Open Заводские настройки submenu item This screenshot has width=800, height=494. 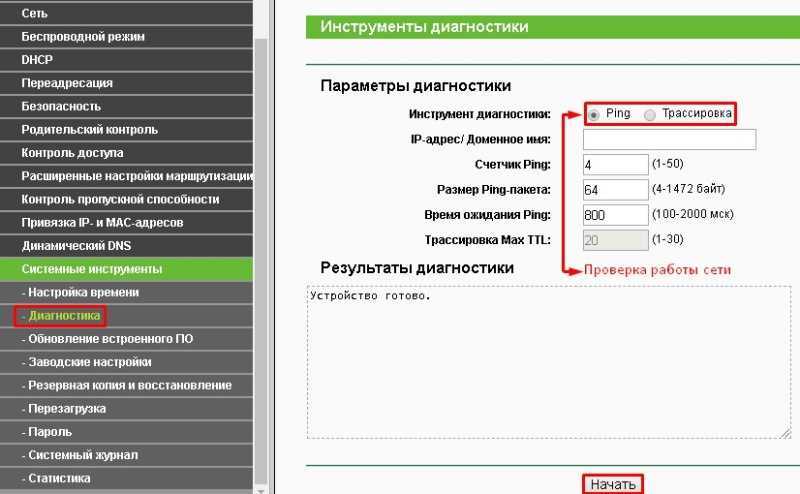(x=126, y=362)
